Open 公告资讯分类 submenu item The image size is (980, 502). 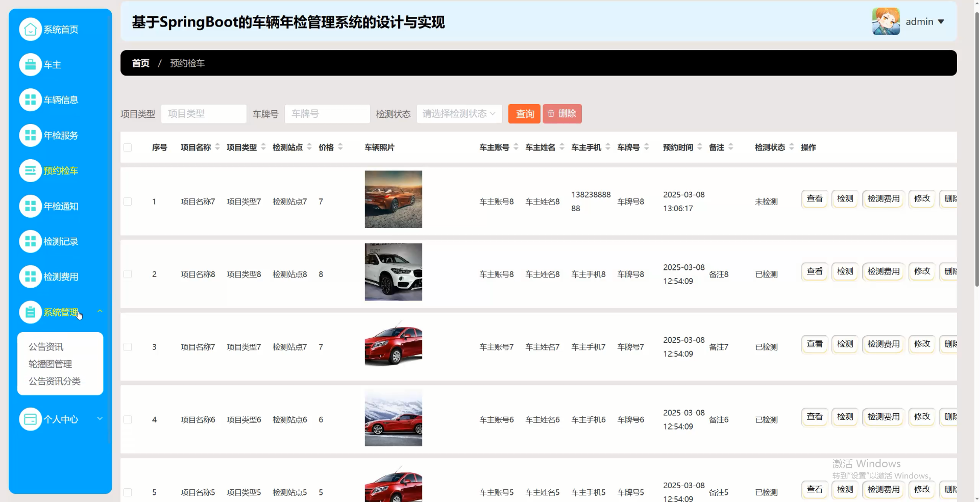tap(55, 381)
